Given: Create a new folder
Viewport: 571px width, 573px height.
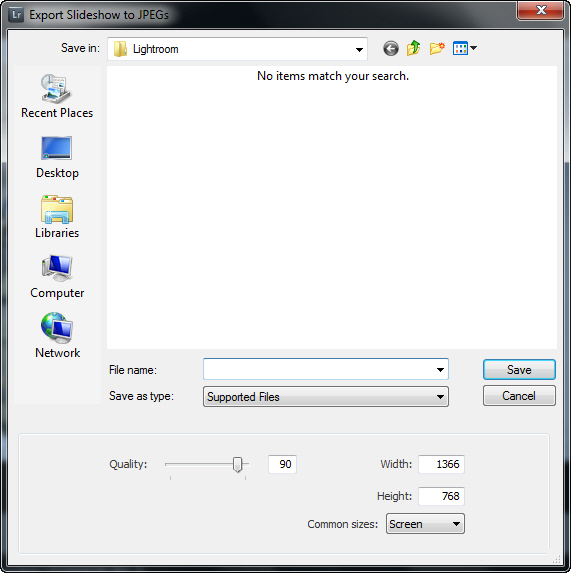Looking at the screenshot, I should 437,48.
